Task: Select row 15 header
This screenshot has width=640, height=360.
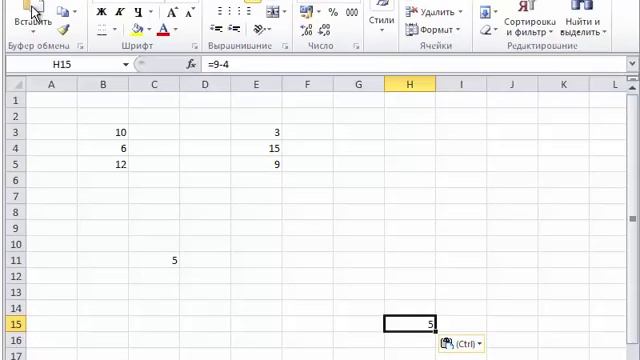Action: tap(16, 324)
